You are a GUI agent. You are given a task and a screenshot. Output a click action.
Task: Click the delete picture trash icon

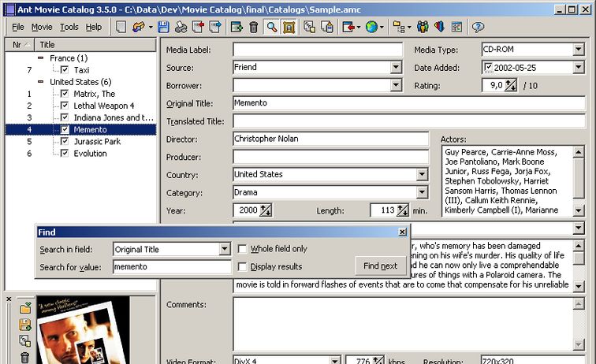pos(25,357)
